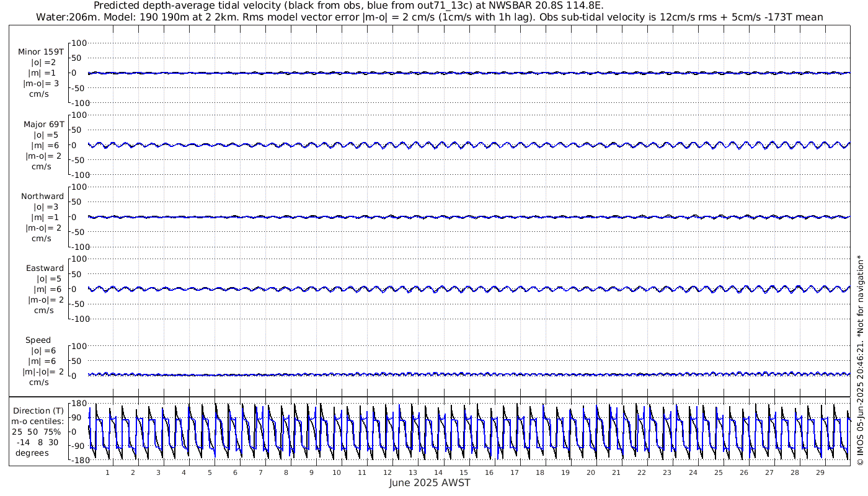The height and width of the screenshot is (496, 868).
Task: Click day 20 label on date axis
Action: [591, 472]
